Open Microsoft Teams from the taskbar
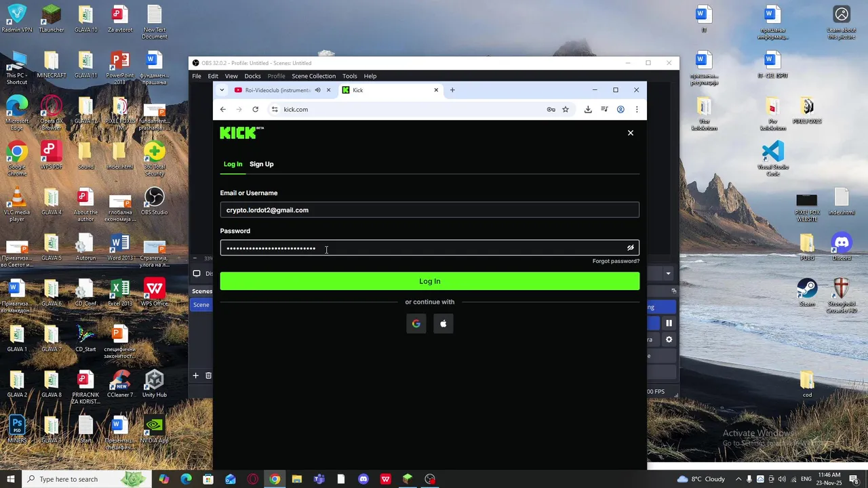This screenshot has height=488, width=868. pyautogui.click(x=319, y=479)
